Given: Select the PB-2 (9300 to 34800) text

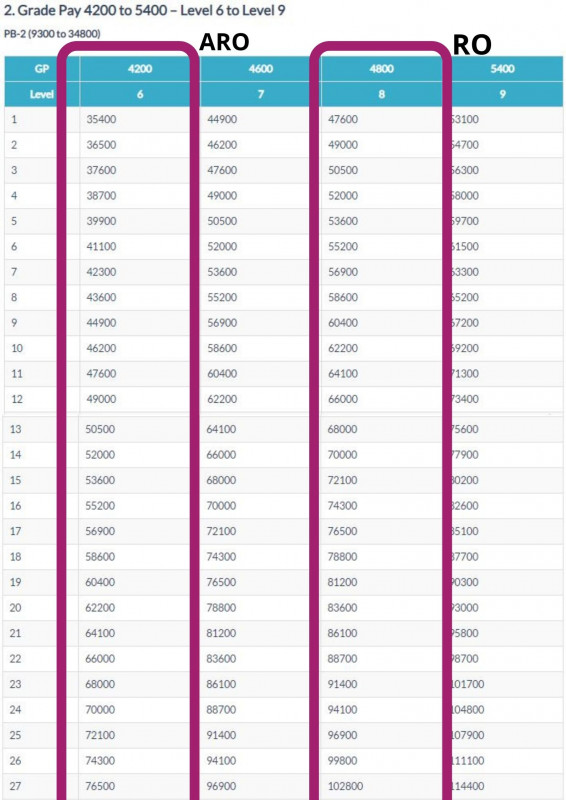Looking at the screenshot, I should (x=52, y=34).
